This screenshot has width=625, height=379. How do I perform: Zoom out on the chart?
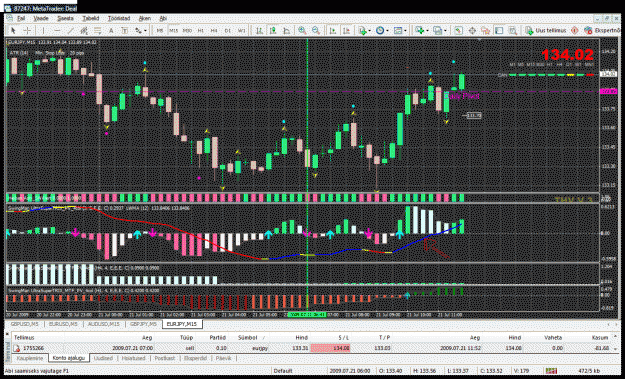[x=316, y=30]
